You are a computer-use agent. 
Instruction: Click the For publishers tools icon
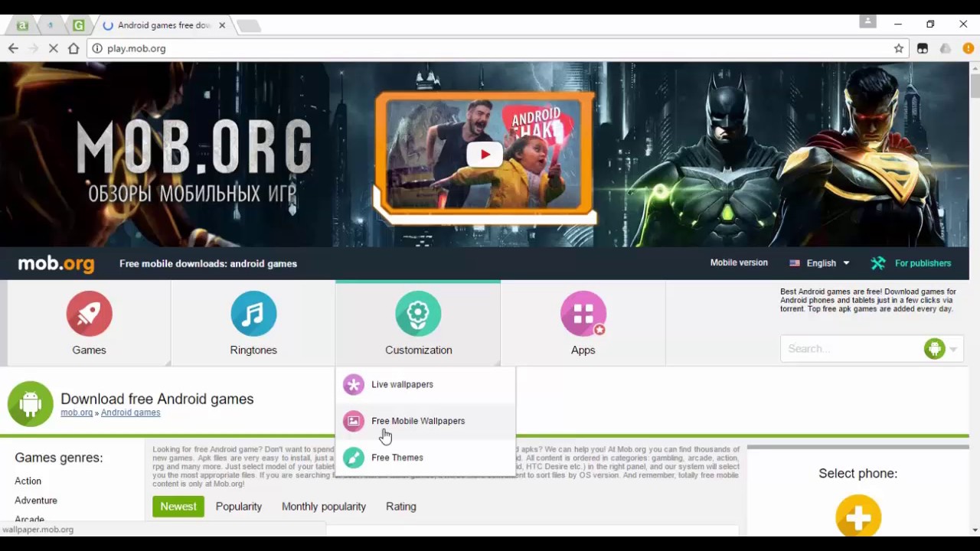point(878,263)
